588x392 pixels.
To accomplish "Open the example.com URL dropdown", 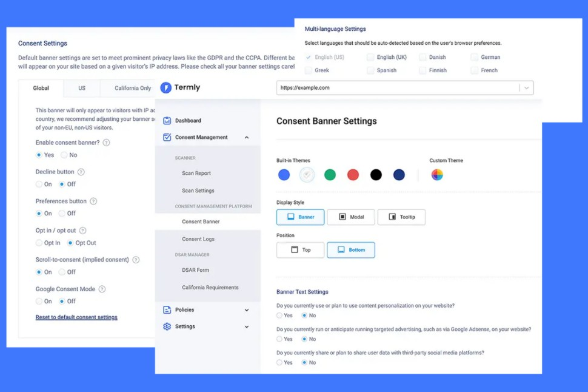I will click(x=526, y=87).
